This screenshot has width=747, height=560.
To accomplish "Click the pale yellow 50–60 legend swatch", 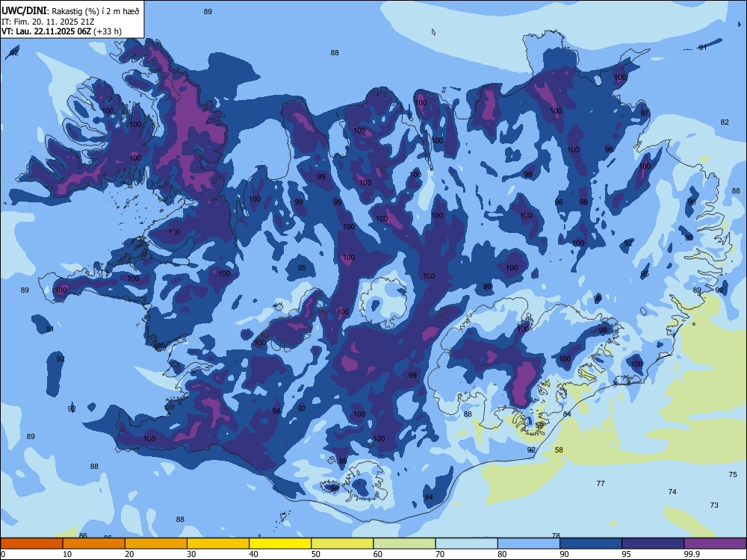I will tap(342, 544).
